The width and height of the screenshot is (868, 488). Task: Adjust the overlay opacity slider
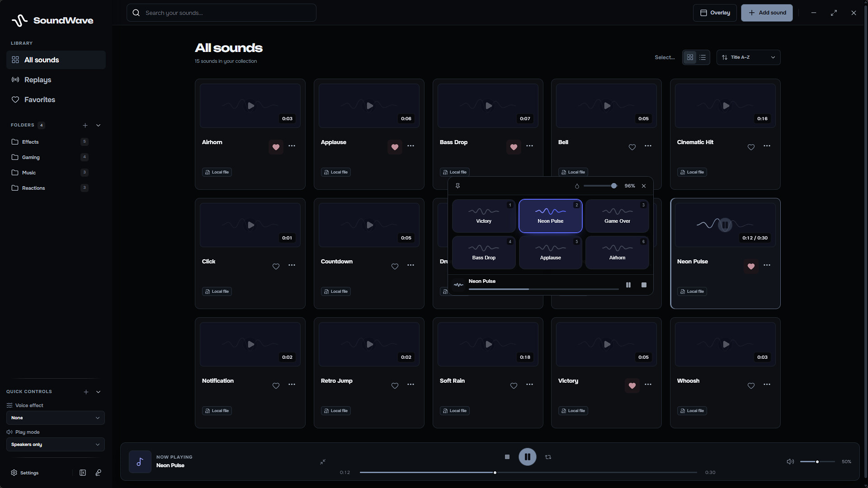point(600,186)
